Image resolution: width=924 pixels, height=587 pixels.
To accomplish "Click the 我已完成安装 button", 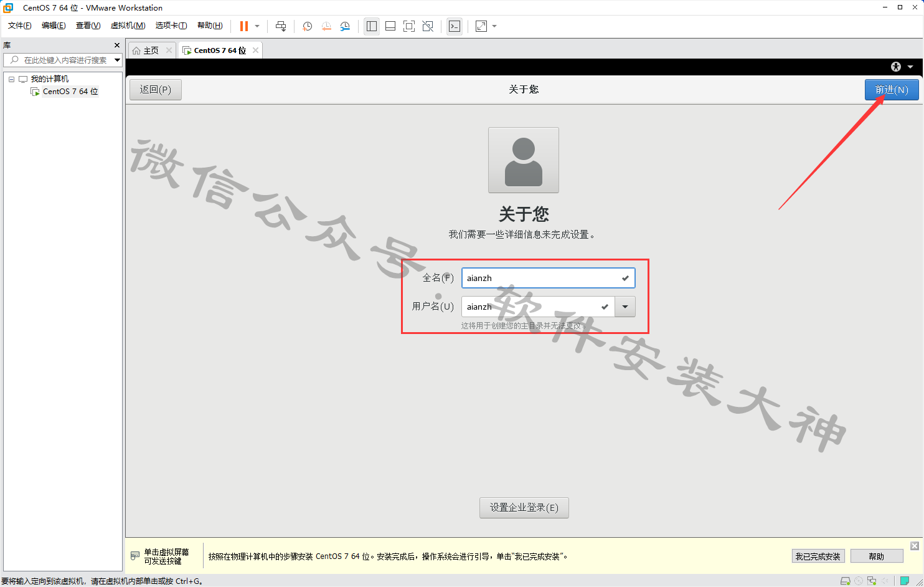I will (x=818, y=556).
